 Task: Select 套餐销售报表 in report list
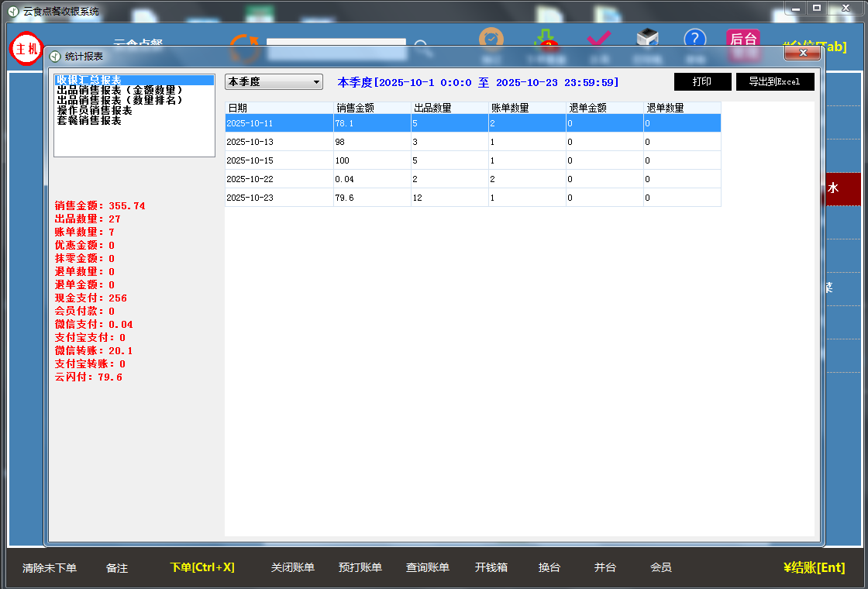coord(88,120)
